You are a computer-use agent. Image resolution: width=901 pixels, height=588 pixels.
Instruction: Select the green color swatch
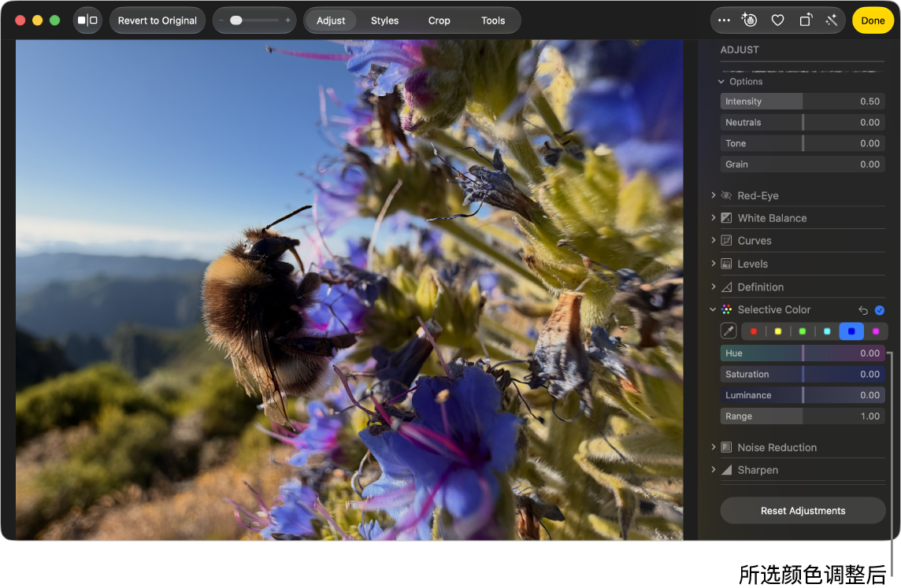803,331
